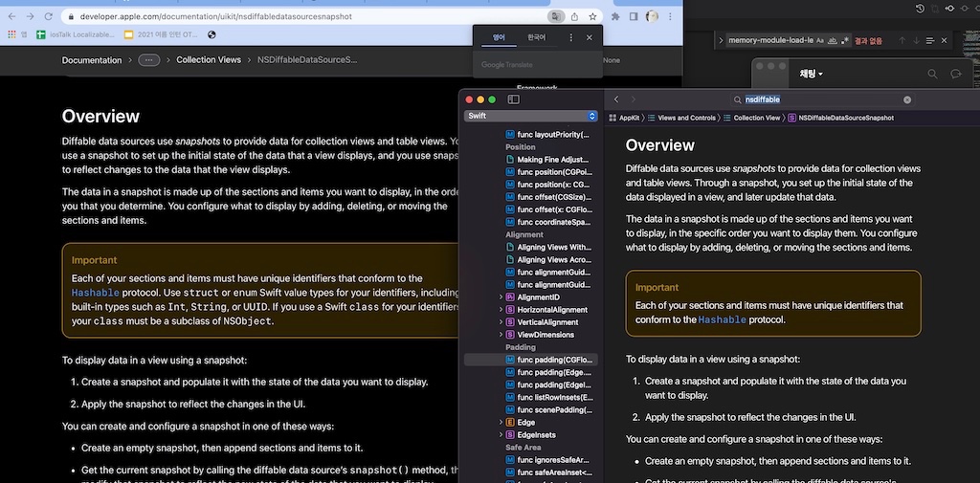
Task: Open the 채팅 dropdown menu
Action: pyautogui.click(x=812, y=74)
